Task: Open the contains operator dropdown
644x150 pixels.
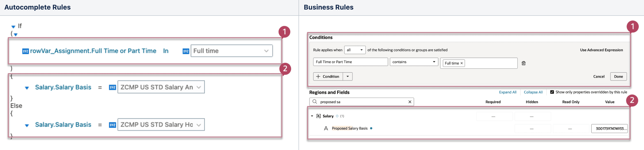Action: coord(434,62)
